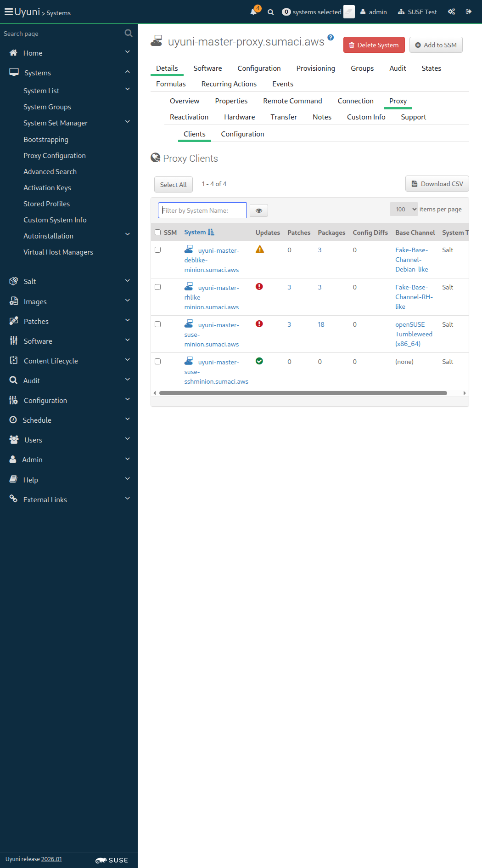Open the notifications bell icon
Image resolution: width=482 pixels, height=868 pixels.
click(x=254, y=11)
